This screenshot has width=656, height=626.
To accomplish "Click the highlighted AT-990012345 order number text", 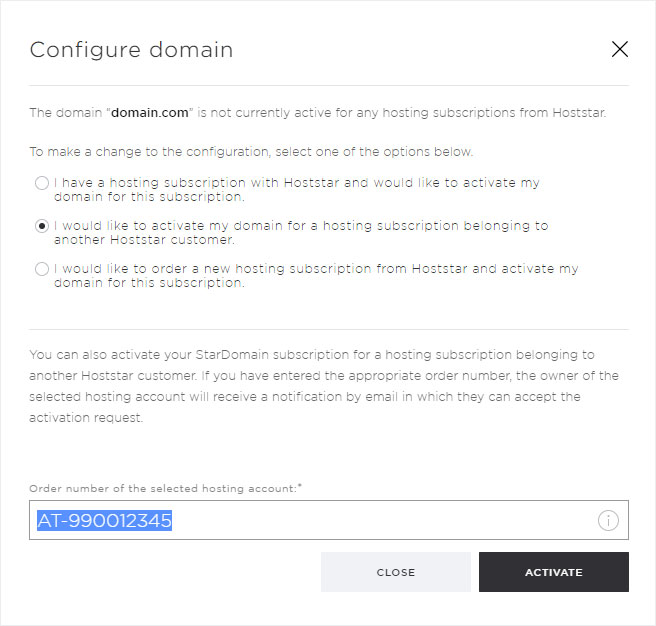I will (105, 521).
